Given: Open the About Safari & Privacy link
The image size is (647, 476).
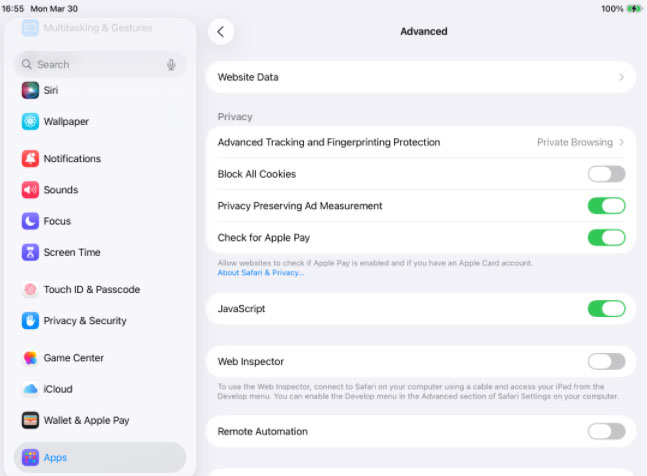Looking at the screenshot, I should (x=261, y=273).
